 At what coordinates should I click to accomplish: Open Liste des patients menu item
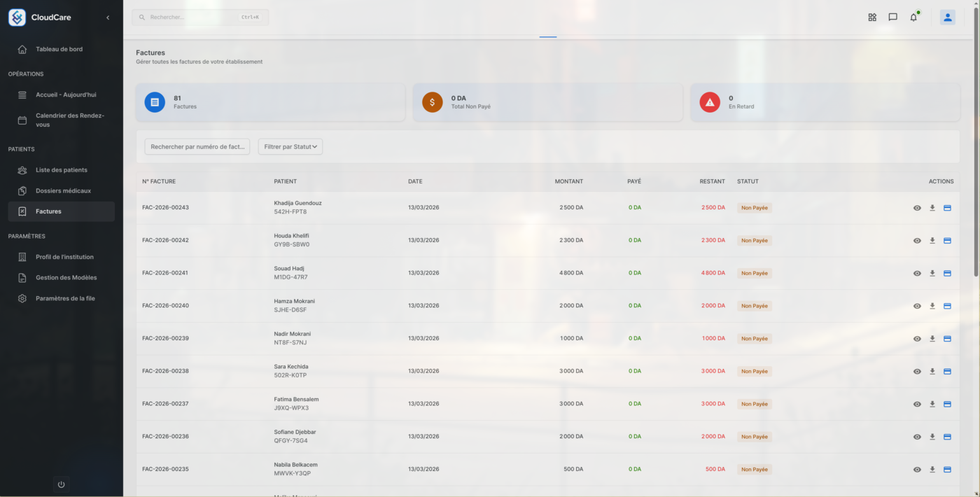pyautogui.click(x=62, y=170)
